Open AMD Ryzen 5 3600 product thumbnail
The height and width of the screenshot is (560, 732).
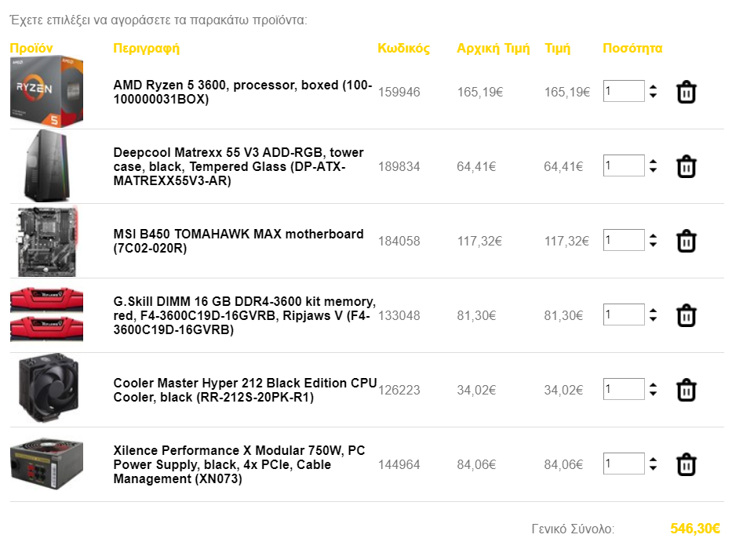tap(47, 92)
